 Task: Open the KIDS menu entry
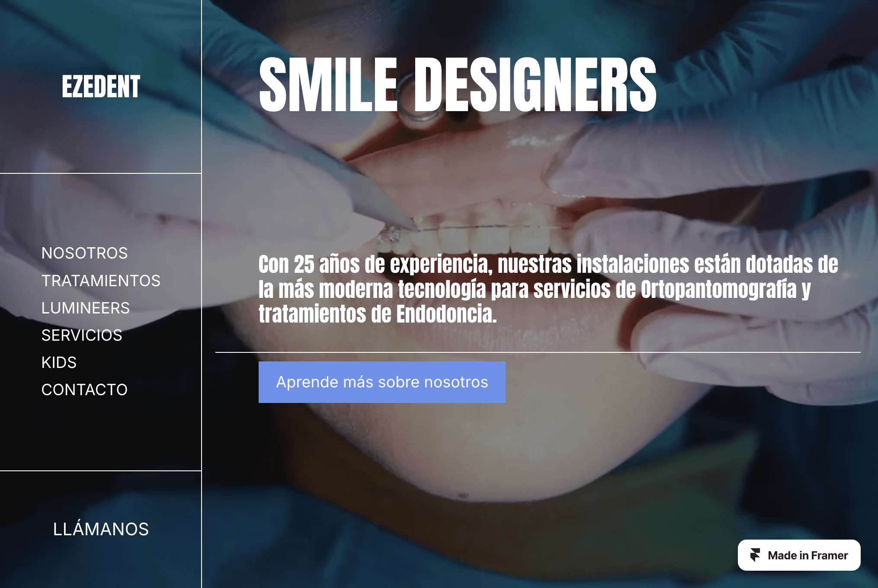click(59, 362)
